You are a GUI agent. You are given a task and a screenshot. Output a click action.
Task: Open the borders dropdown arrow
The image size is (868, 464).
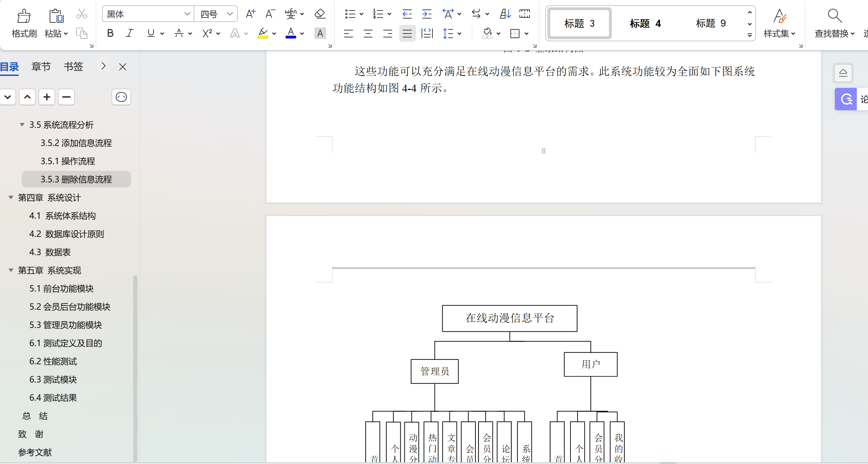(x=526, y=34)
